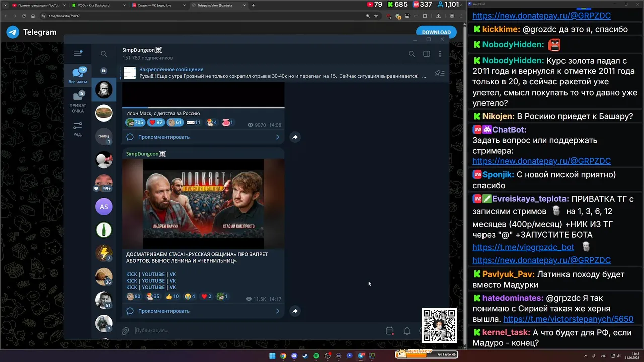Open the bald man with glasses avatar chat

pos(104,89)
